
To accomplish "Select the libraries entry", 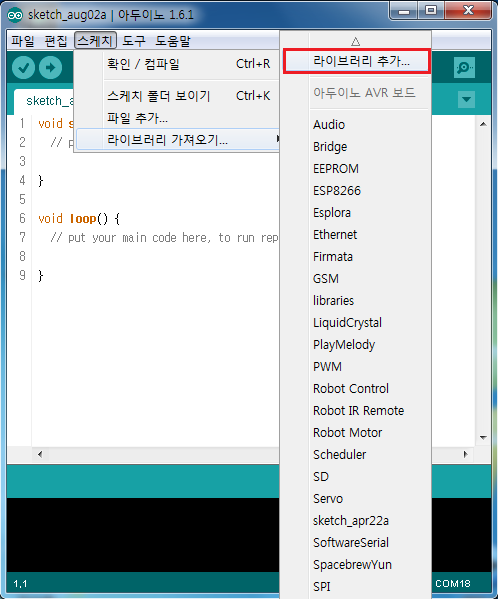I will pos(357,301).
